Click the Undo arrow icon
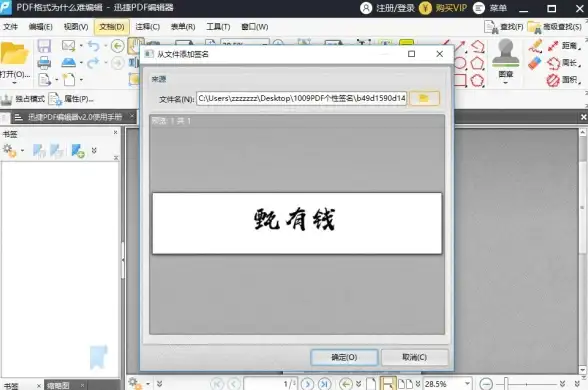Image resolution: width=588 pixels, height=390 pixels. pos(93,46)
